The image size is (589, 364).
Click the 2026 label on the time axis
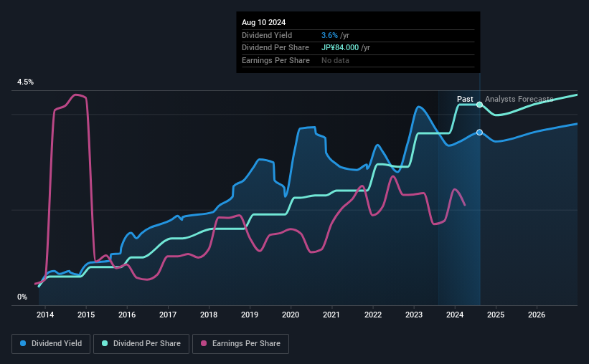537,315
